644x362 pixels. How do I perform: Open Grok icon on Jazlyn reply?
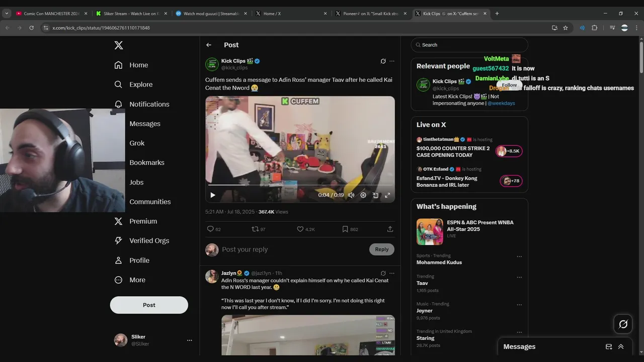pyautogui.click(x=383, y=274)
